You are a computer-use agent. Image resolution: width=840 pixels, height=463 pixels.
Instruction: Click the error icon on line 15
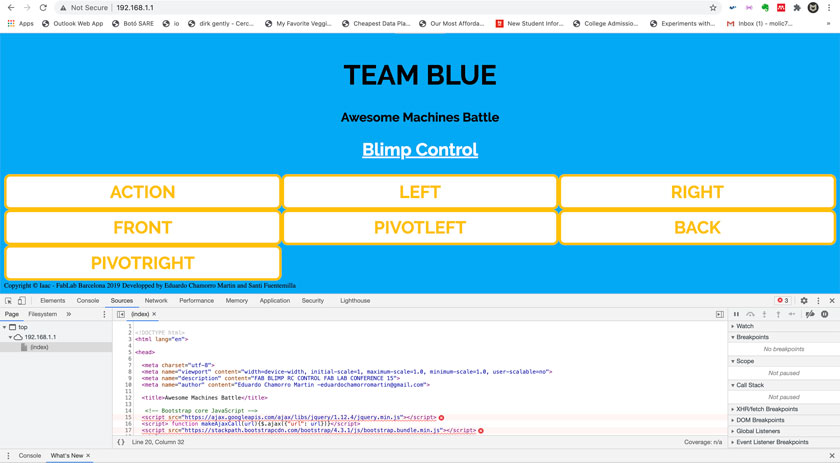click(x=441, y=417)
